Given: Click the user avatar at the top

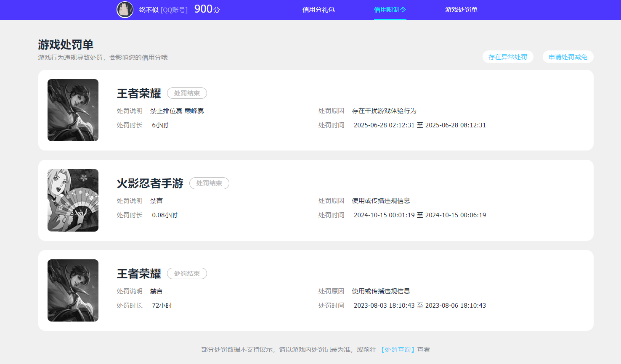Looking at the screenshot, I should click(125, 10).
